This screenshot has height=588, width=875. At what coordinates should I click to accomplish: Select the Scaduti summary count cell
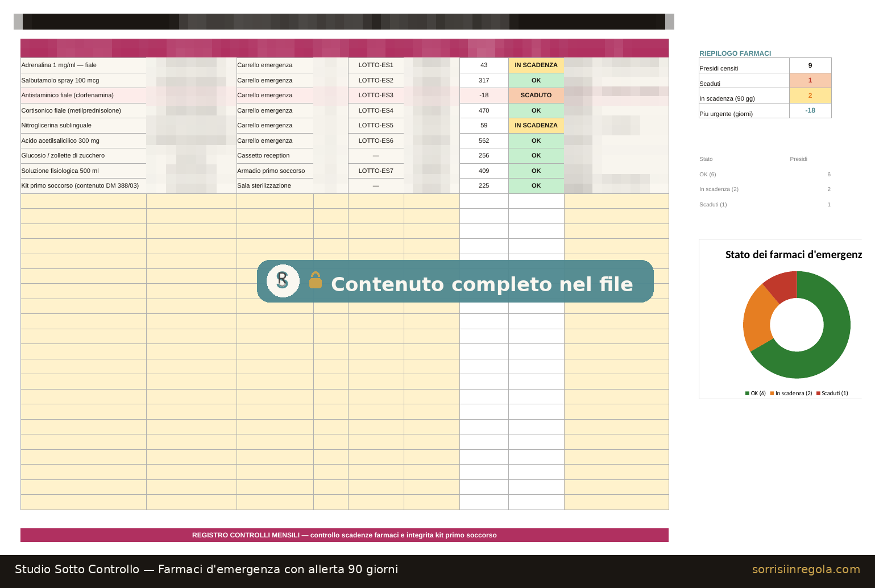(x=810, y=81)
